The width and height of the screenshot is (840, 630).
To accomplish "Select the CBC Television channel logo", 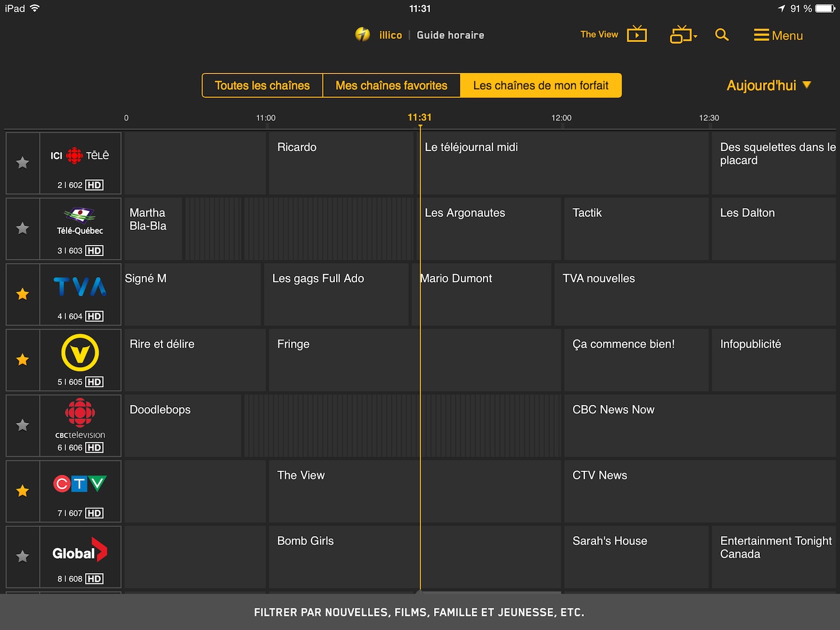I will coord(80,419).
